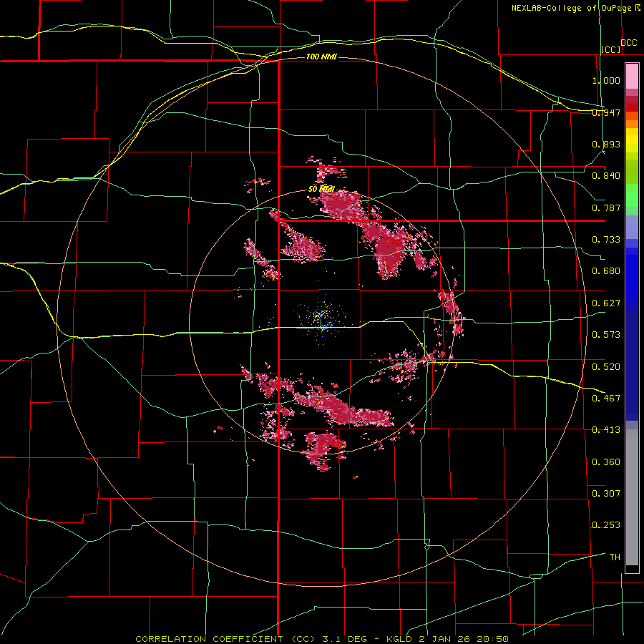Viewport: 644px width, 644px height.
Task: Click the 0.893 scale value
Action: 606,144
